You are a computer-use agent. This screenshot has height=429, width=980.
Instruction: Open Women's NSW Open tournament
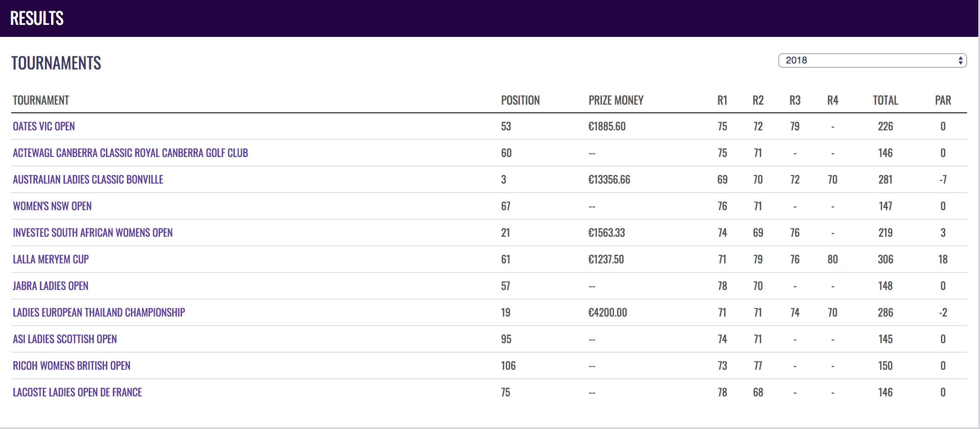[x=52, y=206]
